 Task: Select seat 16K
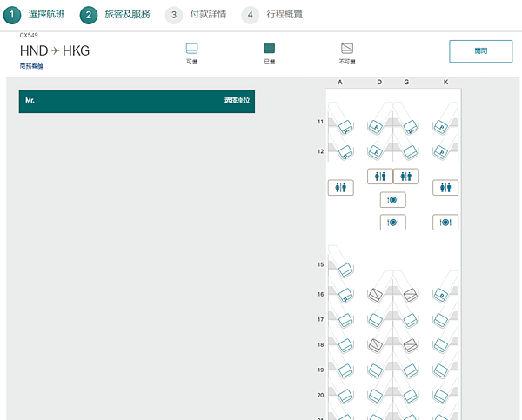(440, 295)
